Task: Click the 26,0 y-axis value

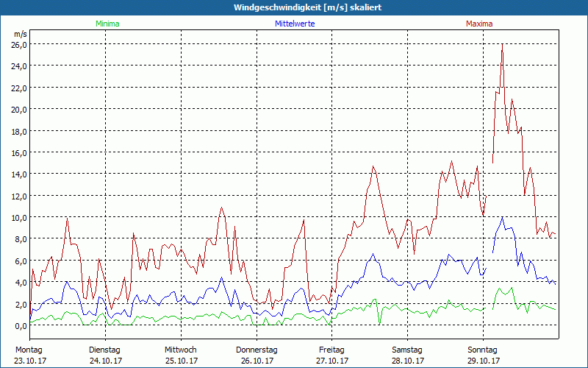Action: pyautogui.click(x=20, y=45)
